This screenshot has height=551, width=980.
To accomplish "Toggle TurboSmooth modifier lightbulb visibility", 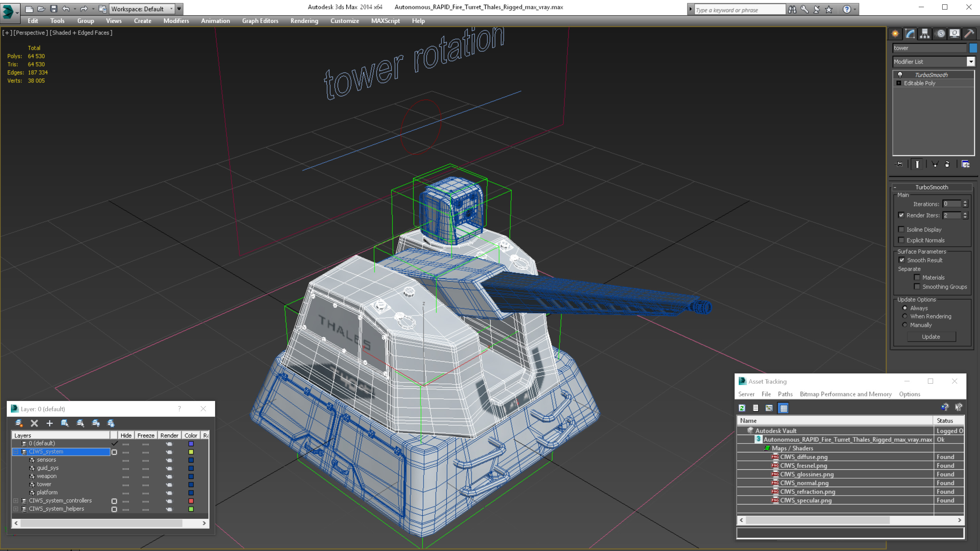I will click(x=900, y=74).
